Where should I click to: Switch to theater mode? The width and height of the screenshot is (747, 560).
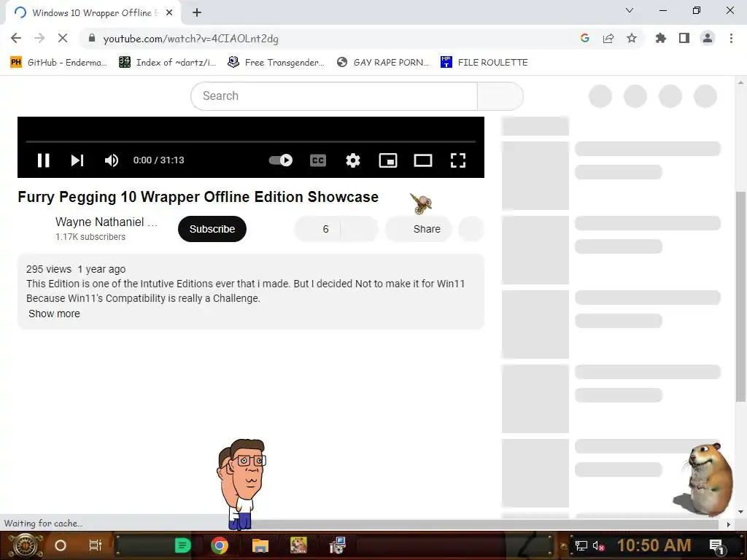tap(423, 160)
